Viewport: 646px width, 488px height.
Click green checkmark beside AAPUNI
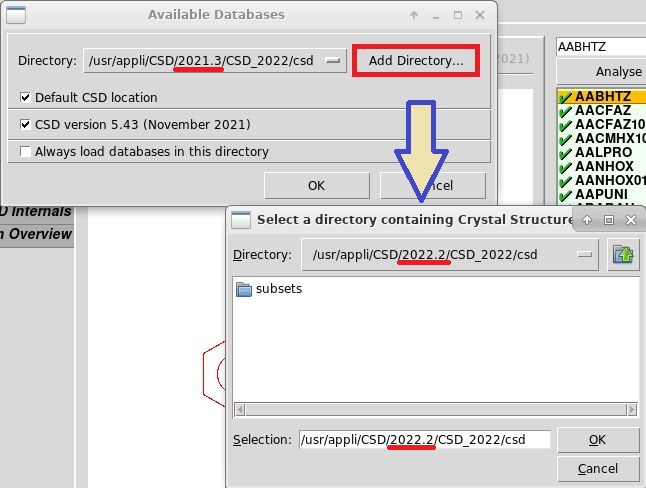pos(566,195)
